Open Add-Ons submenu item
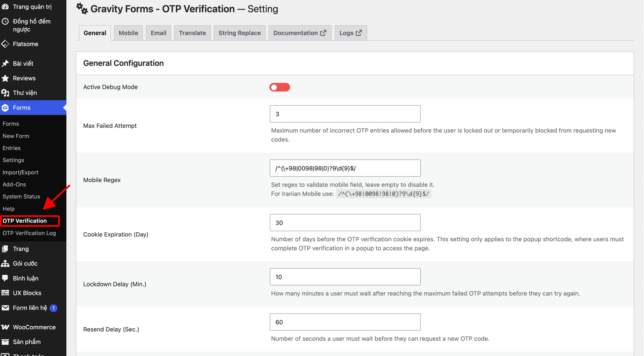644x356 pixels. pos(14,184)
